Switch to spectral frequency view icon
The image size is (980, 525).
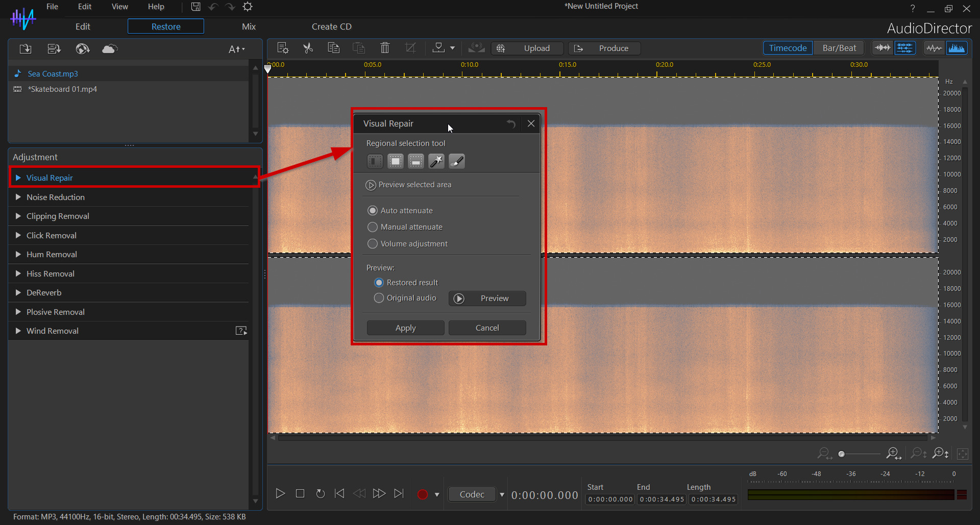pyautogui.click(x=956, y=48)
